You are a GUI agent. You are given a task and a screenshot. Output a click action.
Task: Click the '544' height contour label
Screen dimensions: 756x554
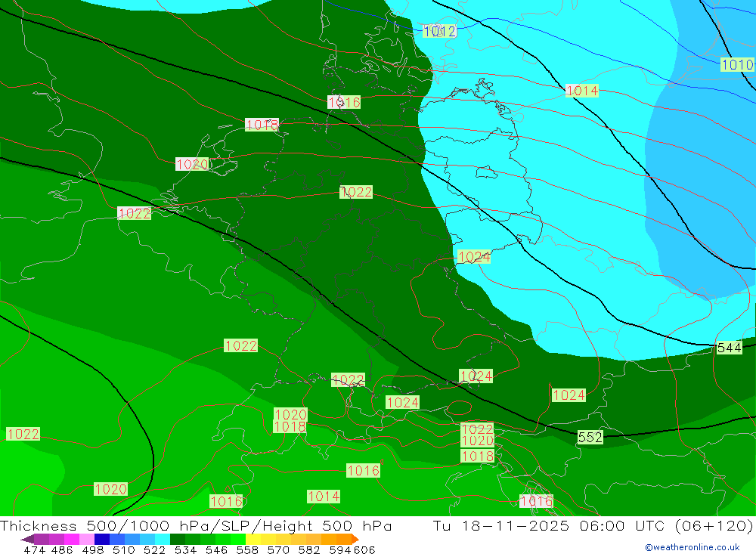(729, 348)
